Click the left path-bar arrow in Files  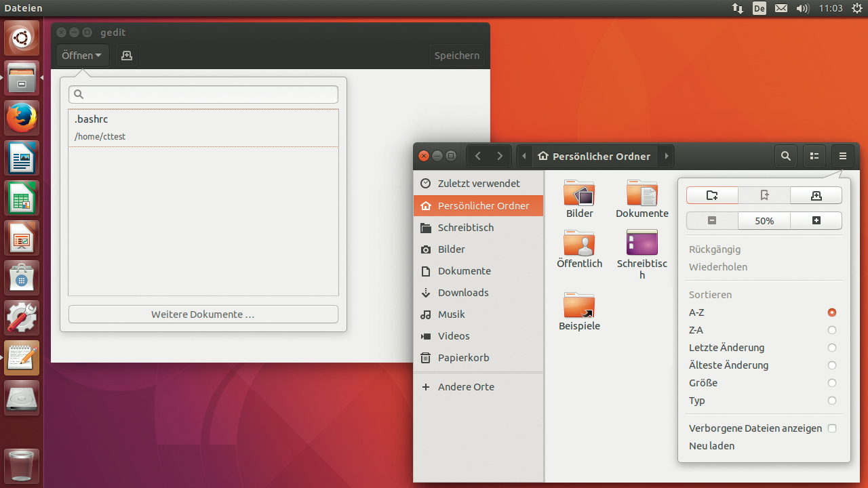[x=524, y=156]
